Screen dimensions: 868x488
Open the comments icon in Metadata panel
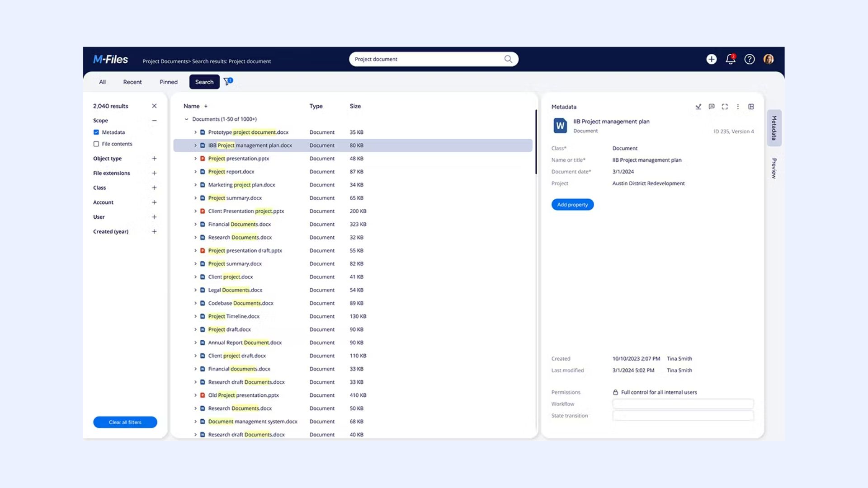[712, 107]
